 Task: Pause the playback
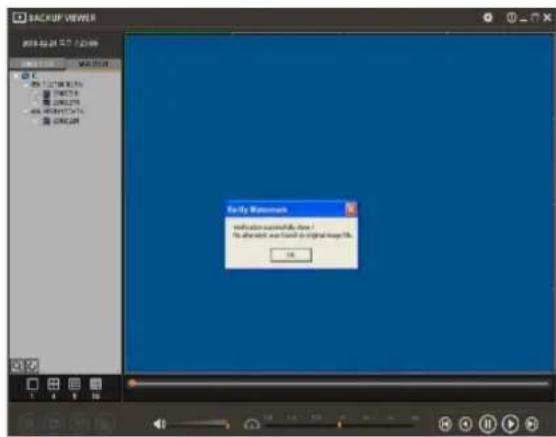[488, 424]
